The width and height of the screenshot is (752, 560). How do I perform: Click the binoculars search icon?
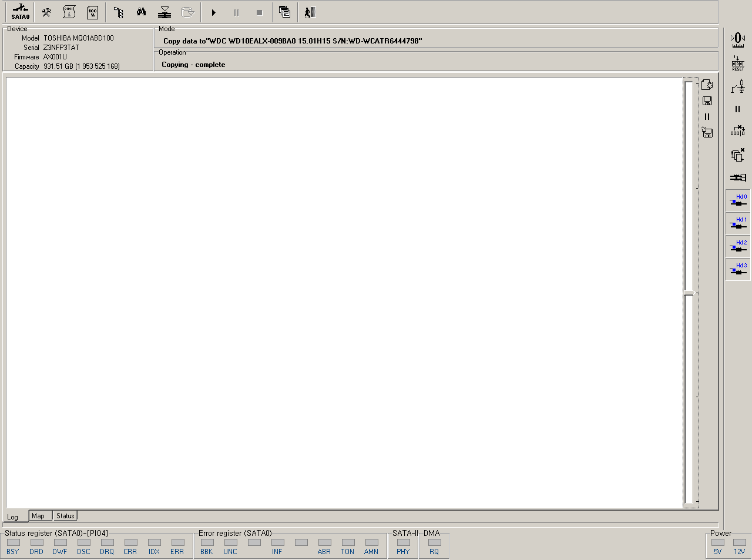click(142, 12)
